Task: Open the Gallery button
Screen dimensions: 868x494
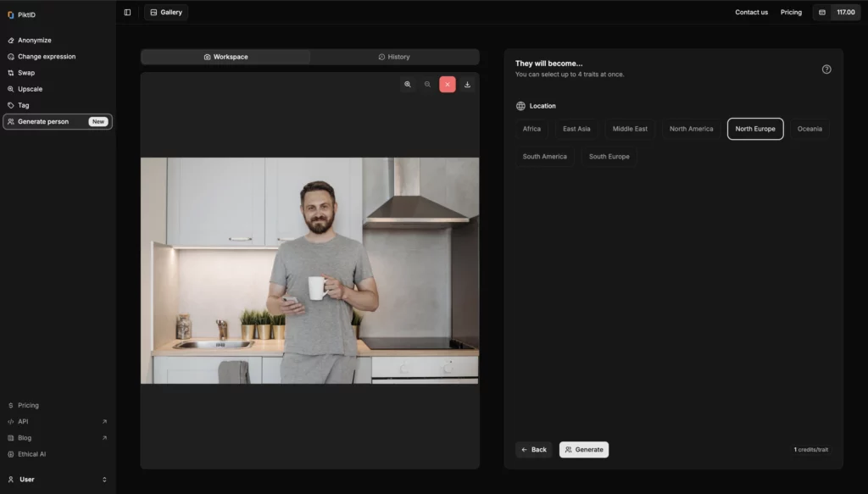Action: (166, 12)
